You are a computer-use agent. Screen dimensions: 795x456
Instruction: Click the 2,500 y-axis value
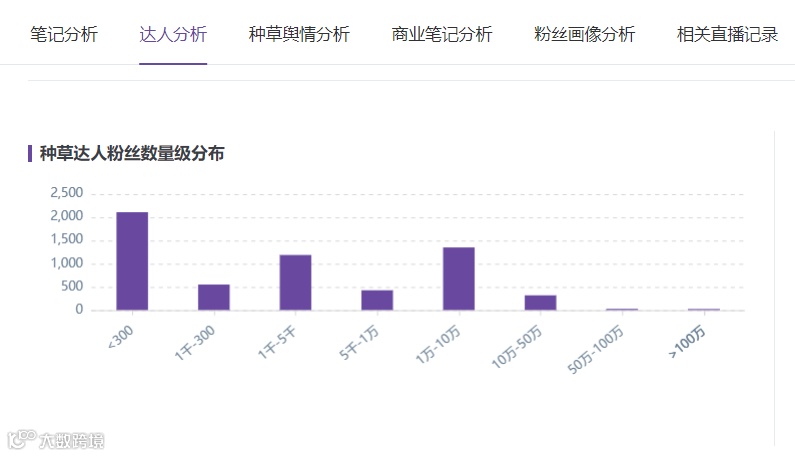[x=66, y=193]
